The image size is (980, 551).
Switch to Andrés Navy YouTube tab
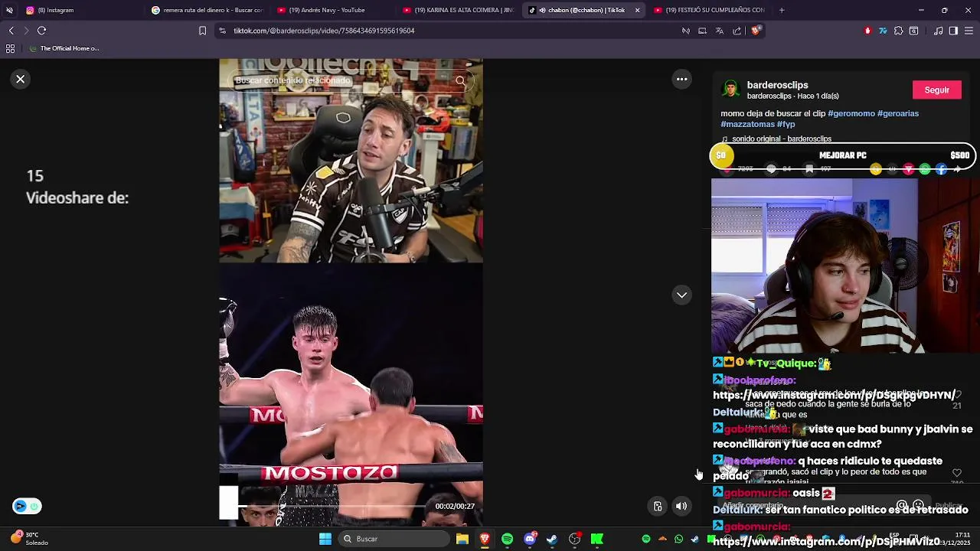[x=332, y=10]
